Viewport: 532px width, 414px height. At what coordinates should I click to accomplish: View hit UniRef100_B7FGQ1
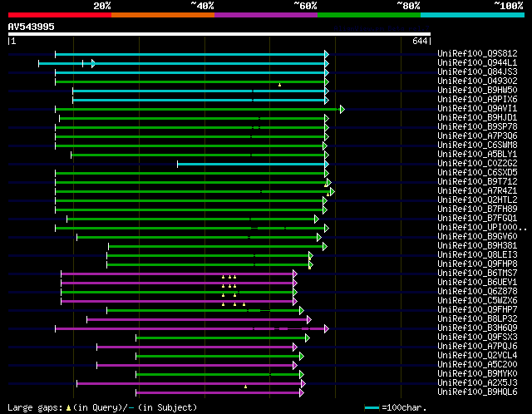[x=477, y=218]
